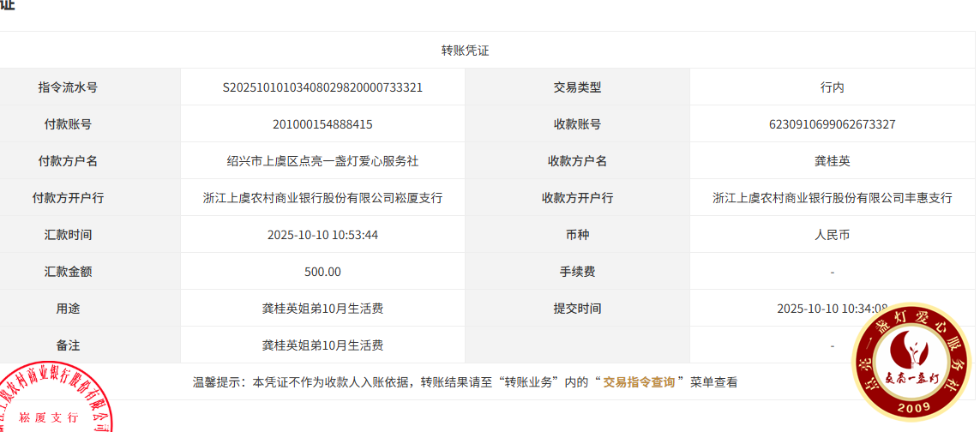The height and width of the screenshot is (432, 980).
Task: Click the 提交时间 label cell
Action: pyautogui.click(x=577, y=309)
